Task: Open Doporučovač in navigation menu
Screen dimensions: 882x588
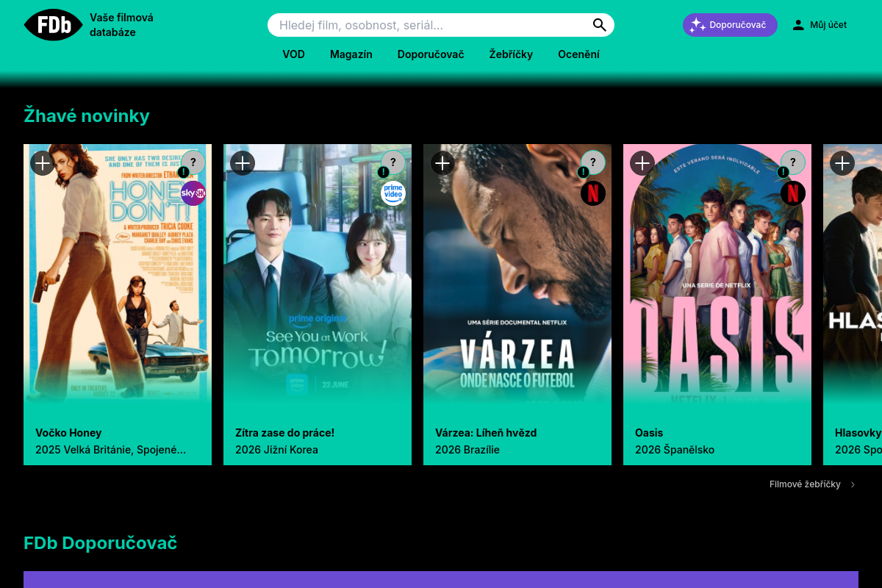Action: (431, 54)
